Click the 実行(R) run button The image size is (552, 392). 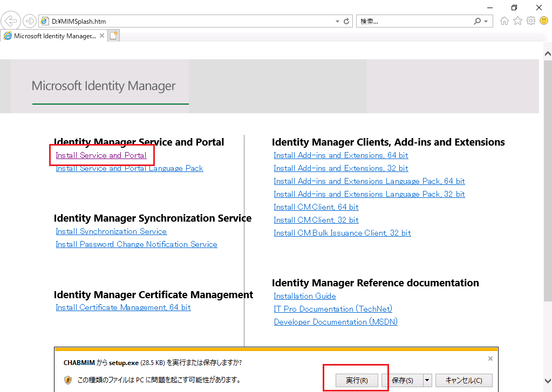357,380
